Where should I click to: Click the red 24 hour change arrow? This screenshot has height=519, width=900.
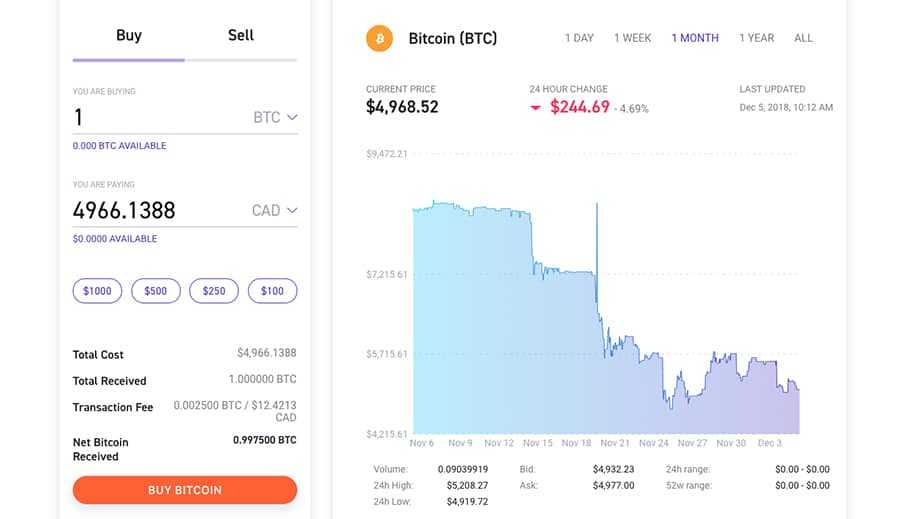[536, 107]
